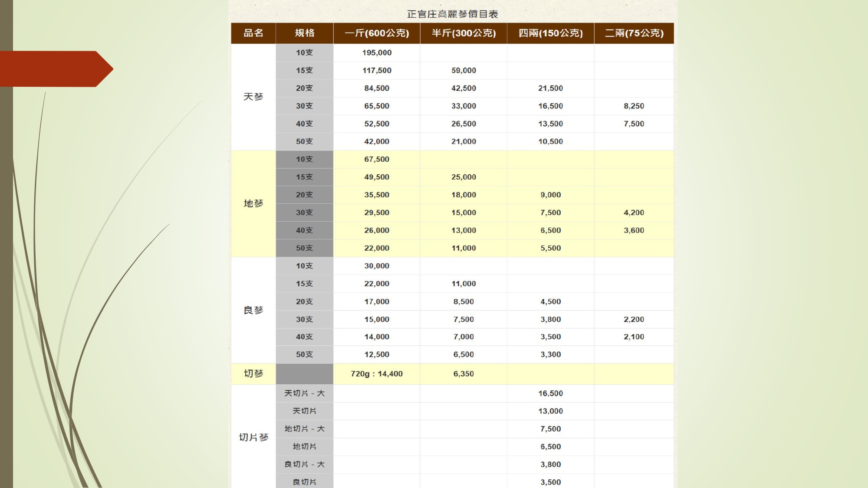Viewport: 868px width, 488px height.
Task: Select the 天蔘 product name cell
Action: (x=253, y=97)
